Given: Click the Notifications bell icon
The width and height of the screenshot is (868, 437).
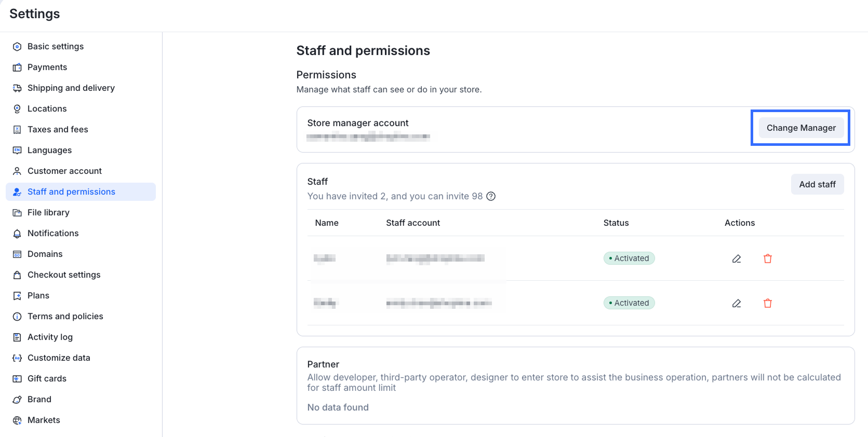Looking at the screenshot, I should pyautogui.click(x=17, y=234).
